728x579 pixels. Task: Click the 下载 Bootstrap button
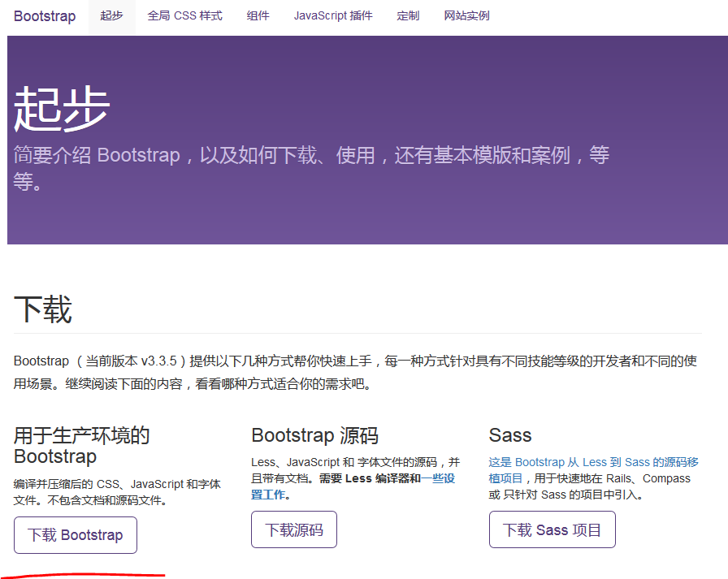(x=76, y=535)
